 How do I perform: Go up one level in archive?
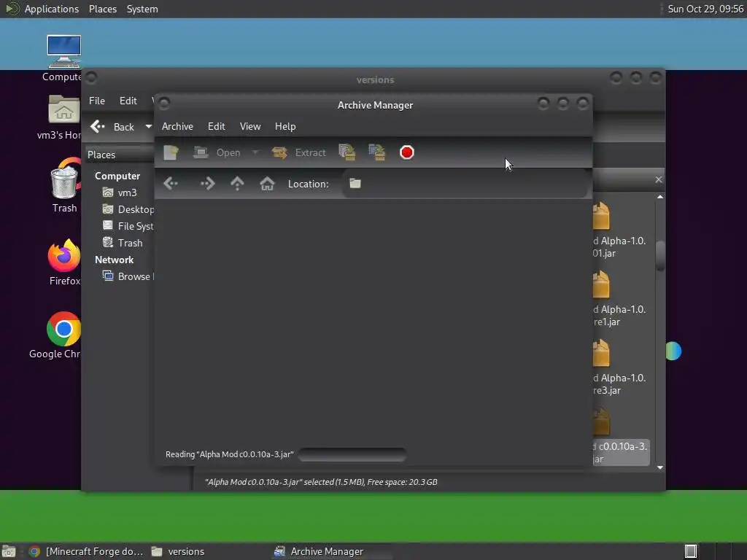pyautogui.click(x=237, y=184)
